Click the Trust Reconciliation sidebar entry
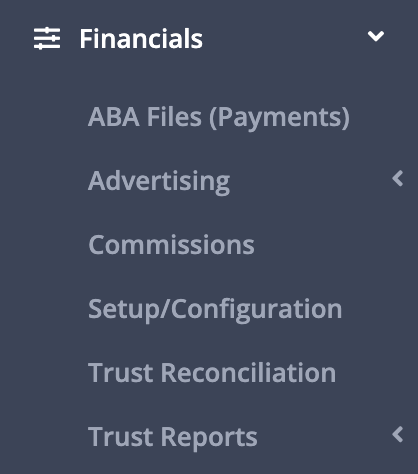The height and width of the screenshot is (474, 418). click(x=212, y=372)
